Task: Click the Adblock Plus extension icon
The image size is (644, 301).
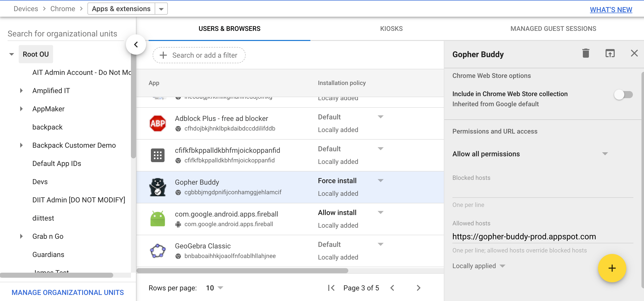Action: [x=157, y=123]
